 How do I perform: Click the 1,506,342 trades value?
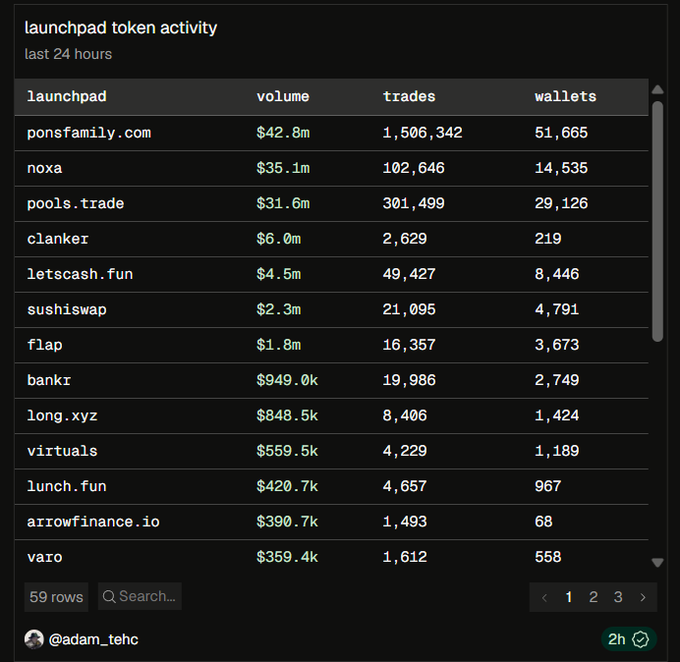[422, 133]
